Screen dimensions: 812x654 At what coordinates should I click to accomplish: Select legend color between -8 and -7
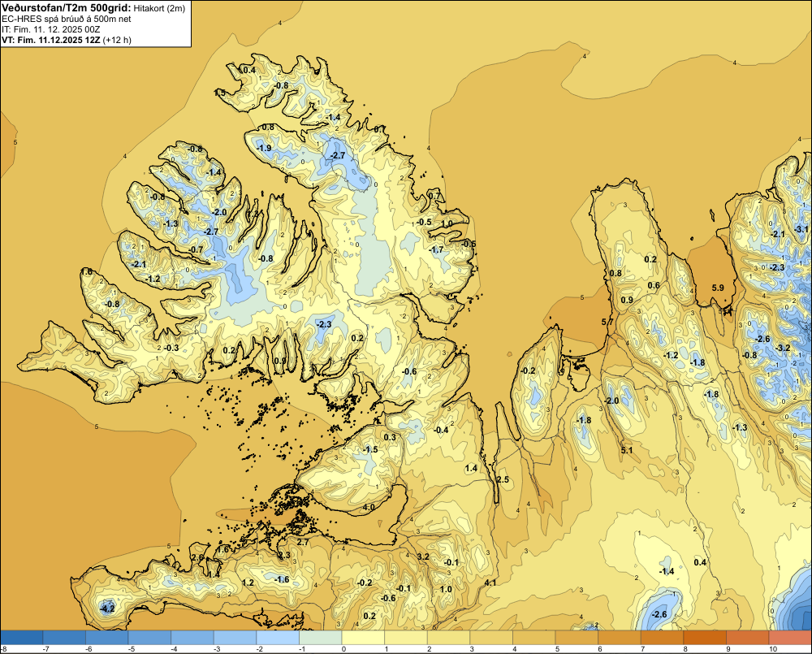point(22,638)
